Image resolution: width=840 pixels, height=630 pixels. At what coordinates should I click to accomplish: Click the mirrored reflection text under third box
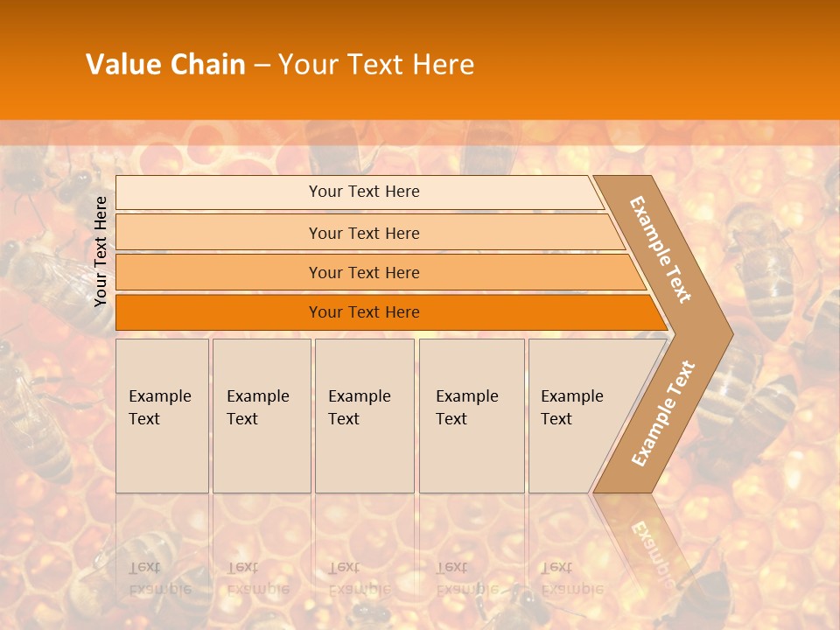[358, 577]
